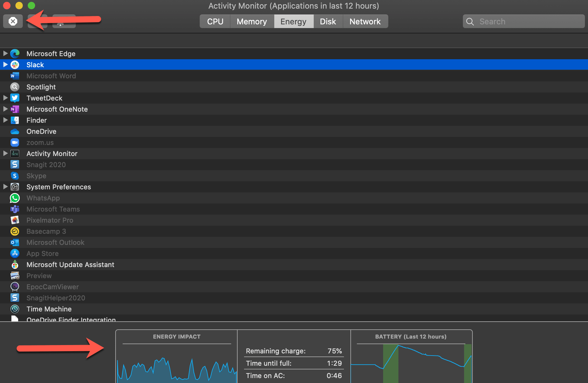Show the Disk tab
This screenshot has height=383, width=588.
click(328, 22)
